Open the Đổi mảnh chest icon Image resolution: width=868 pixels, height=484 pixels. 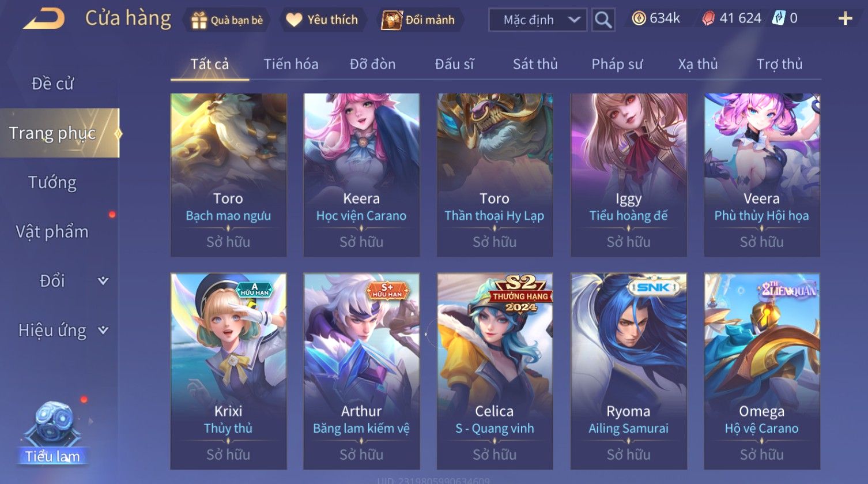click(391, 20)
